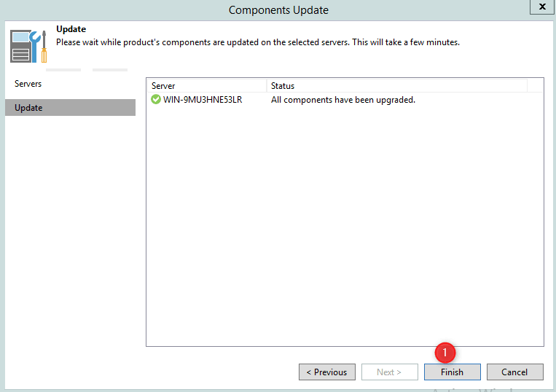
Task: Select the Servers step in sidebar
Action: pyautogui.click(x=28, y=84)
